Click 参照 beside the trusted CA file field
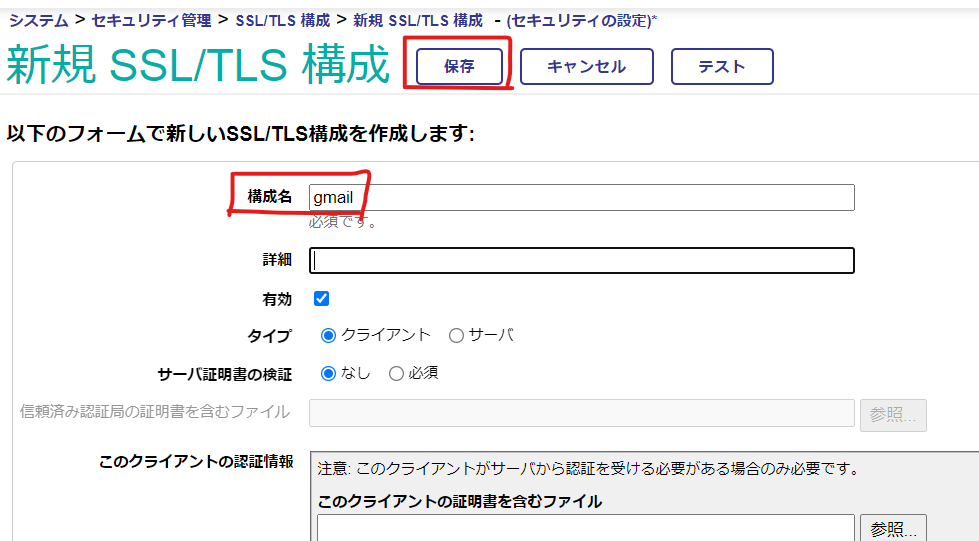979x541 pixels. (892, 415)
